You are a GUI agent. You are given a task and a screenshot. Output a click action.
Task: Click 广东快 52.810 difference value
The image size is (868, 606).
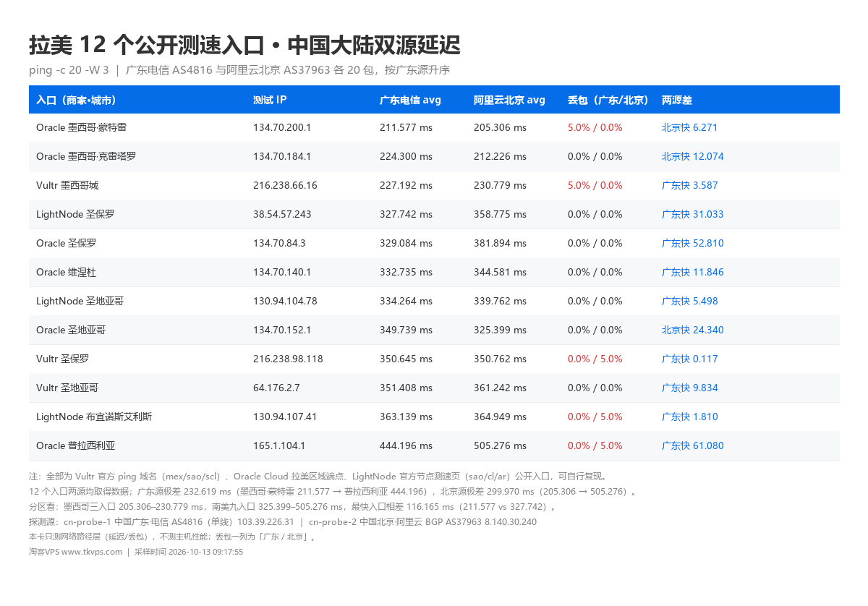click(692, 243)
